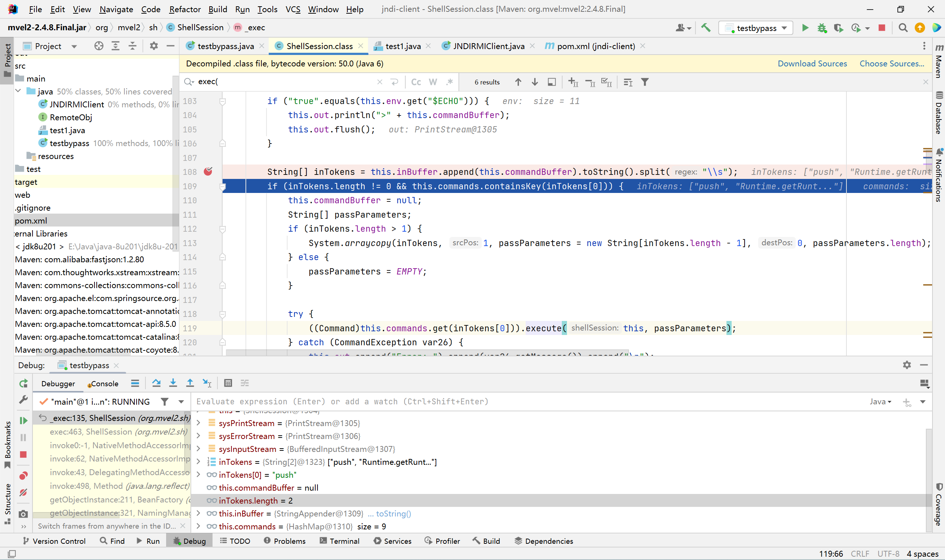Toggle search in selection only
This screenshot has height=560, width=945.
click(x=551, y=82)
